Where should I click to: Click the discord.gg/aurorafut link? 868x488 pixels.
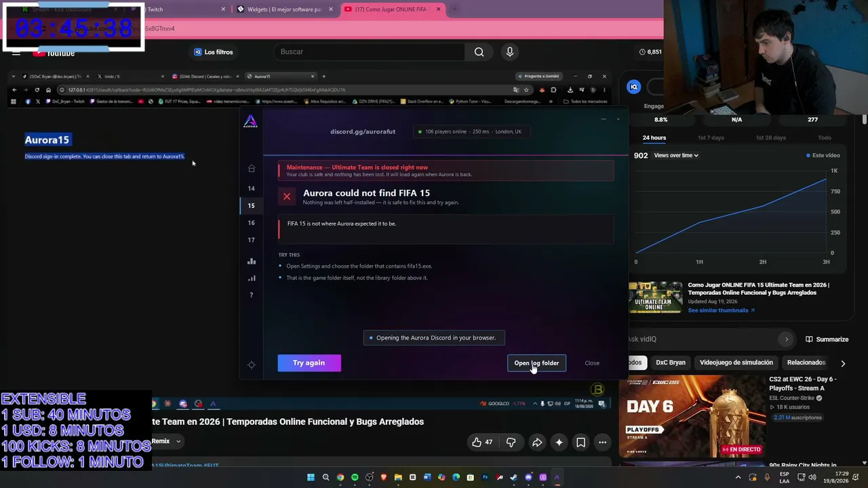point(363,131)
